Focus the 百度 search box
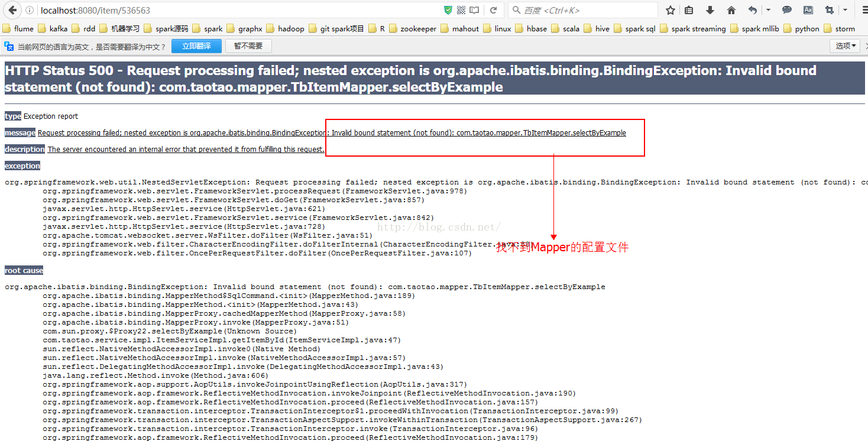The image size is (868, 441). pyautogui.click(x=582, y=10)
